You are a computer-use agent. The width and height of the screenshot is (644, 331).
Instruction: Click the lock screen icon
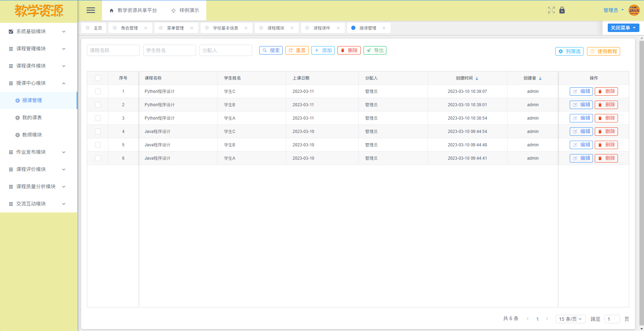click(562, 10)
